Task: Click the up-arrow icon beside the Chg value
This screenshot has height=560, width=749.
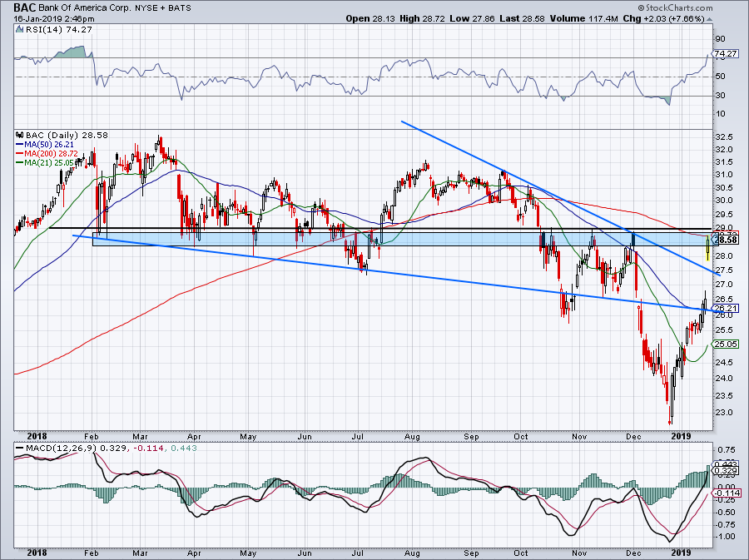Action: pyautogui.click(x=709, y=19)
